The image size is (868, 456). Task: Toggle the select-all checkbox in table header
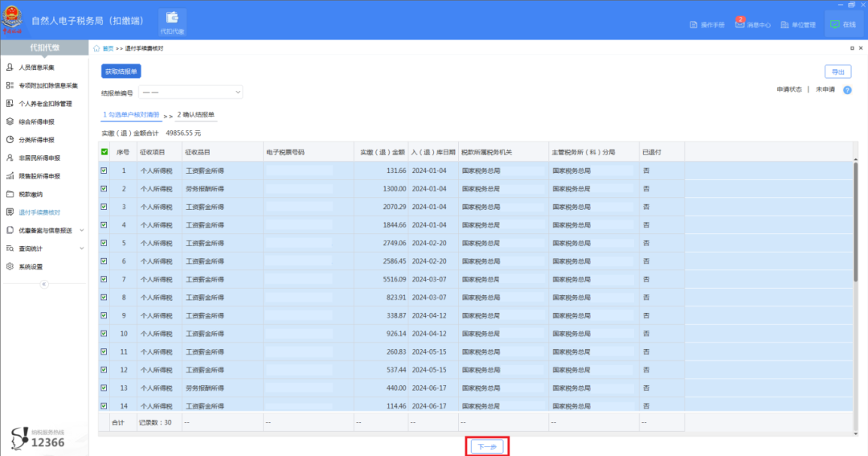tap(104, 152)
